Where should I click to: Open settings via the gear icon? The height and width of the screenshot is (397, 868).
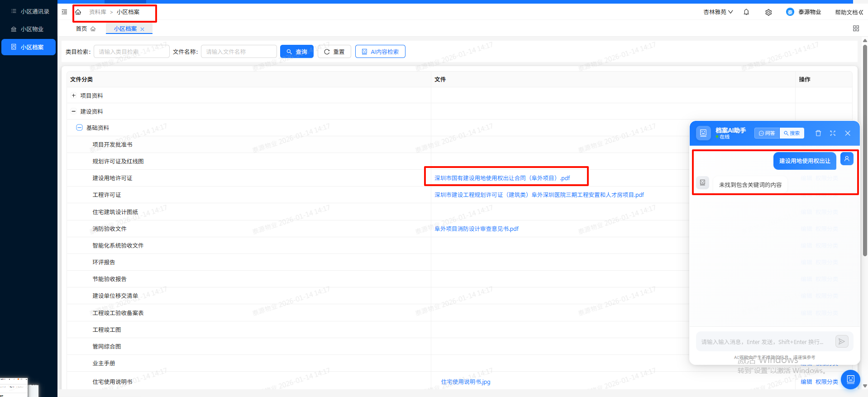(x=768, y=12)
